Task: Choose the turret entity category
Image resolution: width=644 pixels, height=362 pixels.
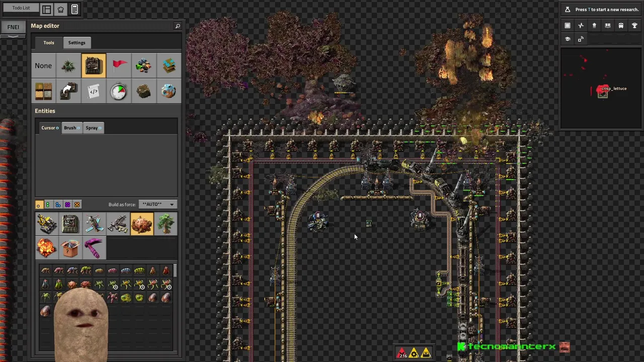Action: coord(47,224)
